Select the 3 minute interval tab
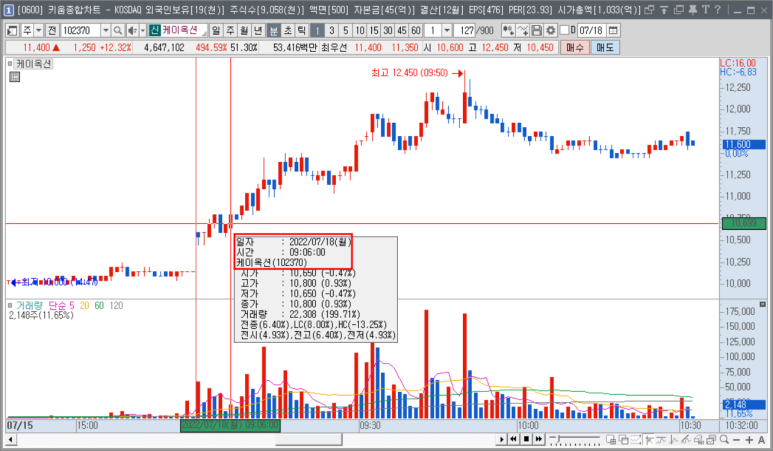Viewport: 773px width, 451px height. [x=331, y=31]
